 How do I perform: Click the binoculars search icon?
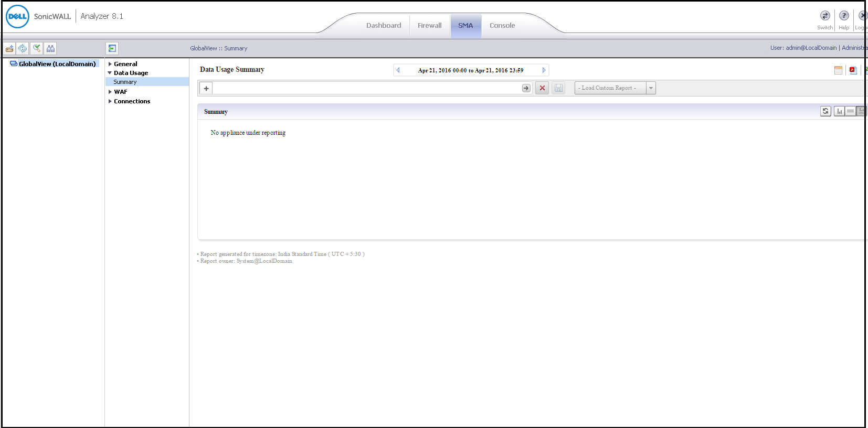coord(50,49)
